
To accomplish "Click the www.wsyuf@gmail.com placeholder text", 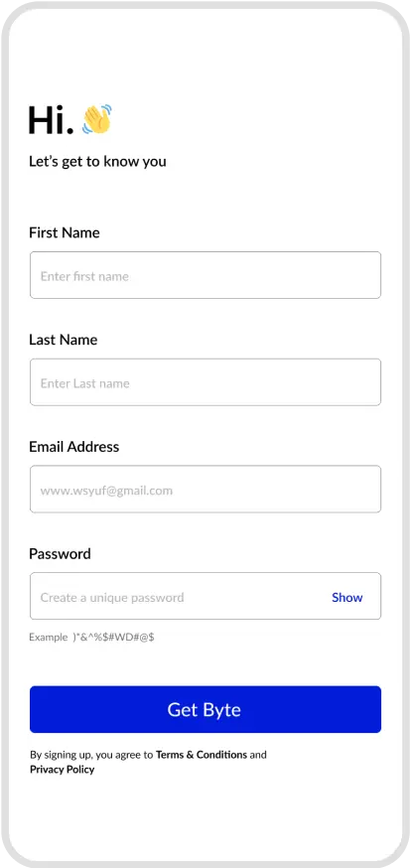I will pos(106,491).
